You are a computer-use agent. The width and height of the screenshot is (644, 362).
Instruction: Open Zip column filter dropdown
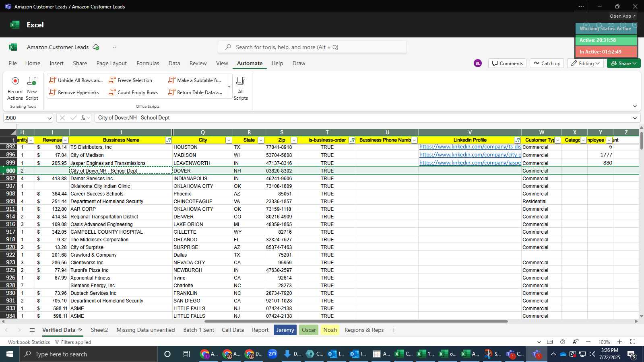point(294,140)
